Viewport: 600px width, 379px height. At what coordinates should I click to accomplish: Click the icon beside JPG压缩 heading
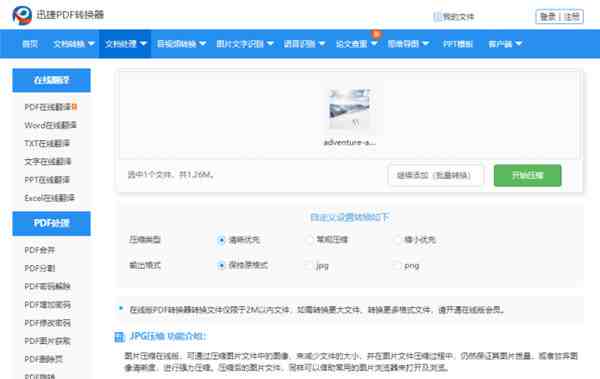[x=119, y=337]
